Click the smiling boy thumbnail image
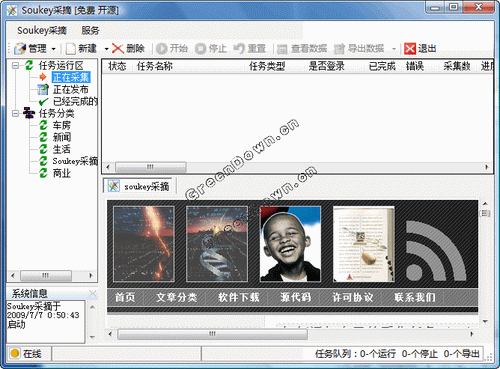 tap(290, 244)
